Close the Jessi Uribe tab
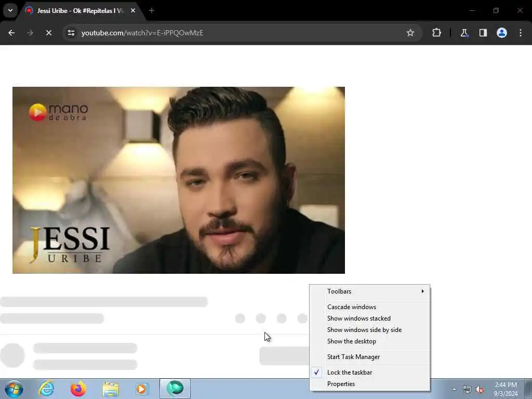This screenshot has width=532, height=399. pos(133,10)
